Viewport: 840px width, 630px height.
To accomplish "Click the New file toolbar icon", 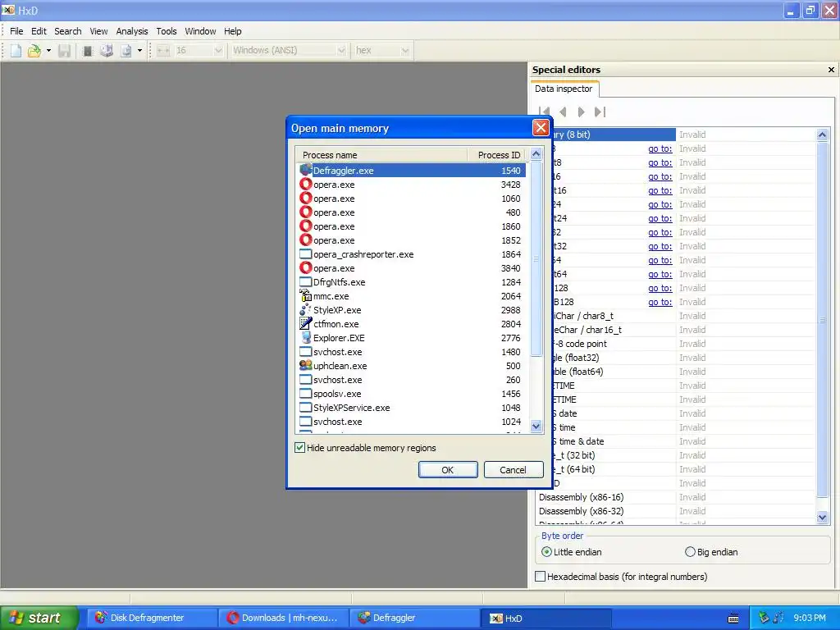I will click(x=16, y=51).
